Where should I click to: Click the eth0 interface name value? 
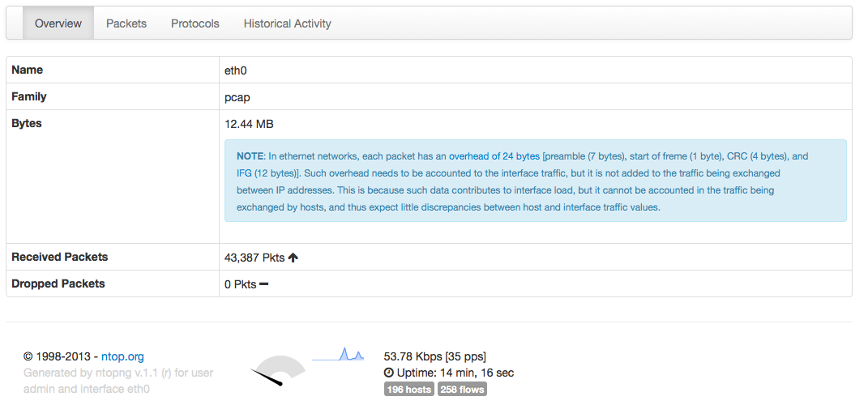pos(234,70)
